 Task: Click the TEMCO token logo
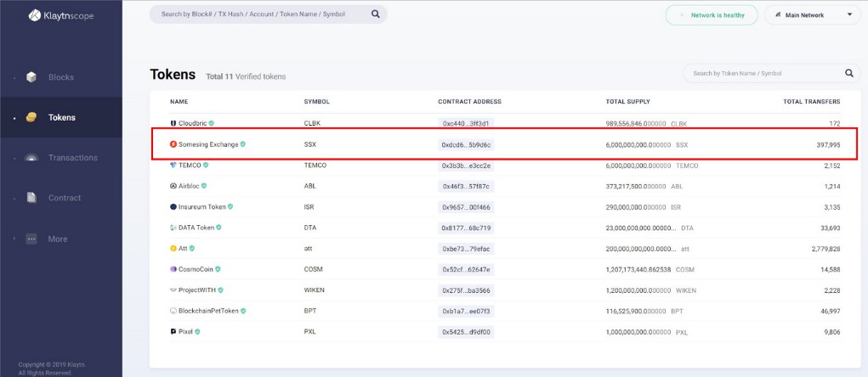[173, 165]
